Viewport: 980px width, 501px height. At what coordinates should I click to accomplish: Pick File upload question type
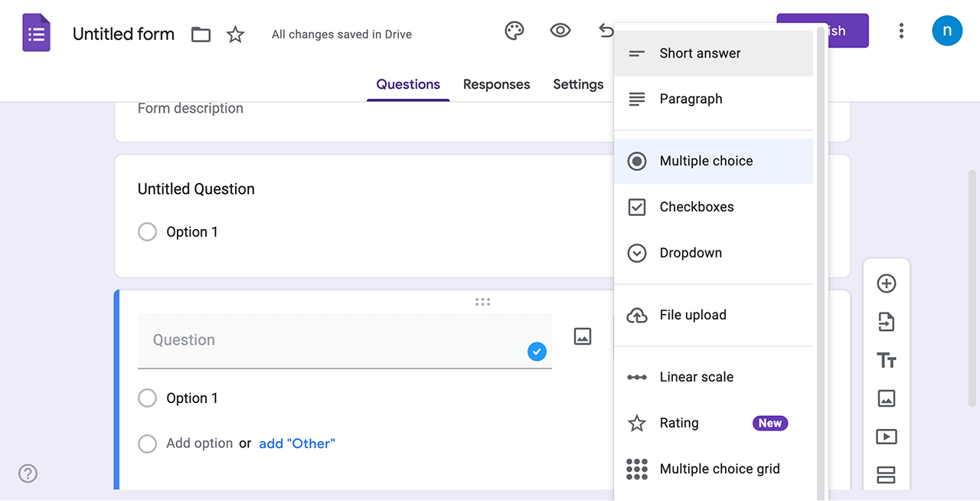[693, 315]
